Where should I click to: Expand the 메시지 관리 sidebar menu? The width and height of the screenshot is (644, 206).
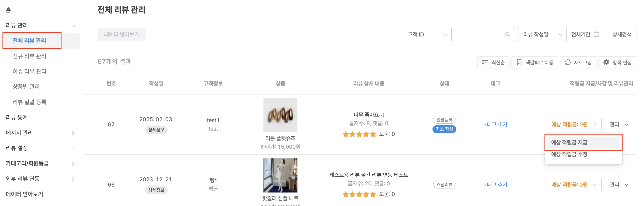[73, 133]
